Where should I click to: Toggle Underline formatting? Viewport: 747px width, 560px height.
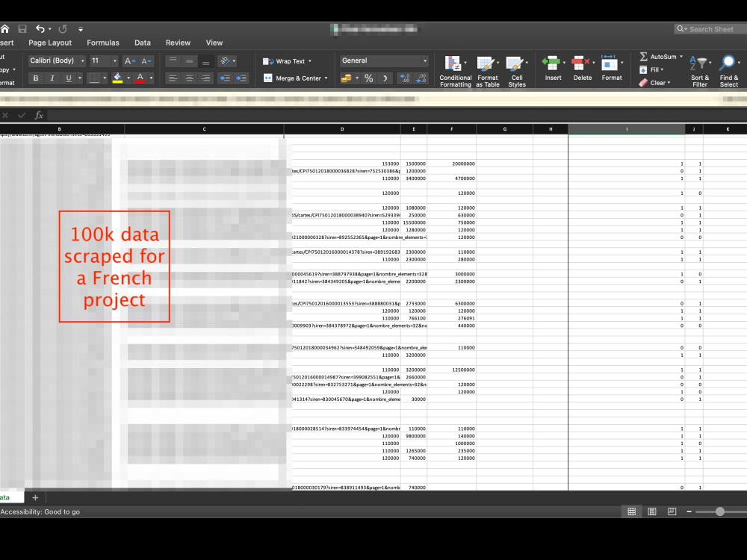point(69,78)
